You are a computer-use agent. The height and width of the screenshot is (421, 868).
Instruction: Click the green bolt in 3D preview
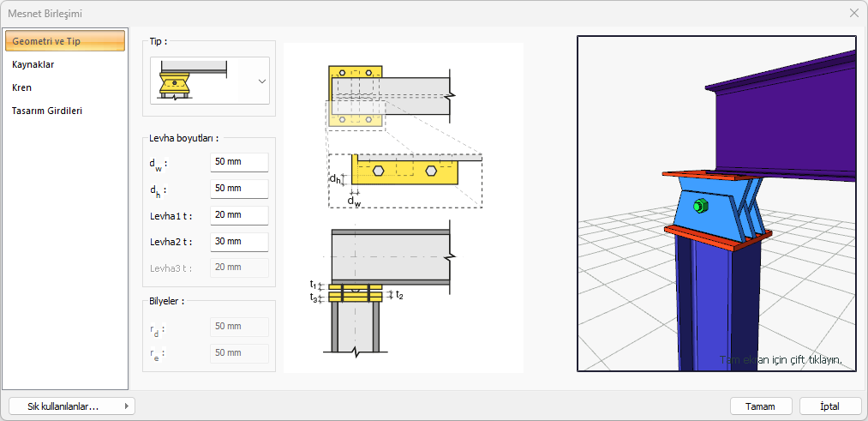(699, 206)
